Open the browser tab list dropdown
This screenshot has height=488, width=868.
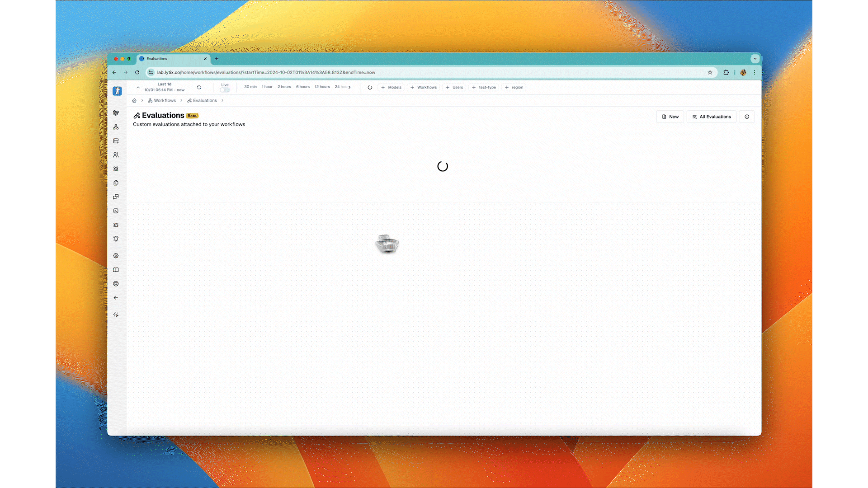point(755,59)
